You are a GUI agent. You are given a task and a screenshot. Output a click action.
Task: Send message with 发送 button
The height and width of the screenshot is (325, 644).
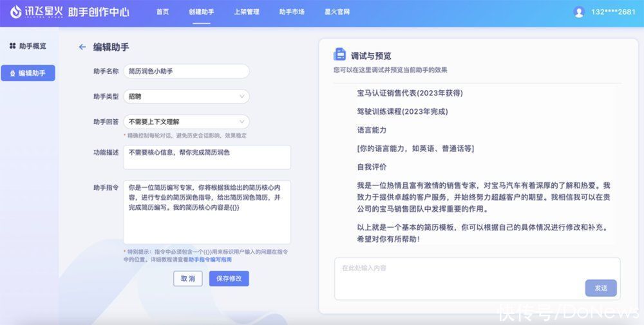(x=601, y=288)
